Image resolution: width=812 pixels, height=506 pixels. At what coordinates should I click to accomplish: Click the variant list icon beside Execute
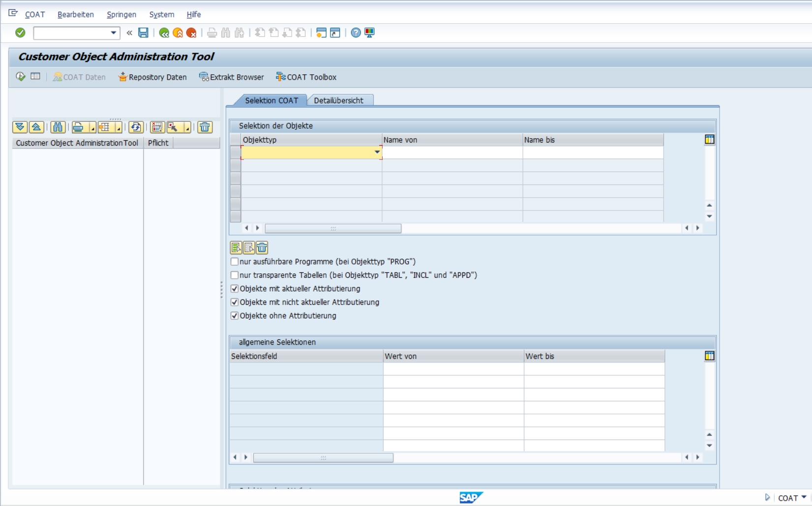35,77
